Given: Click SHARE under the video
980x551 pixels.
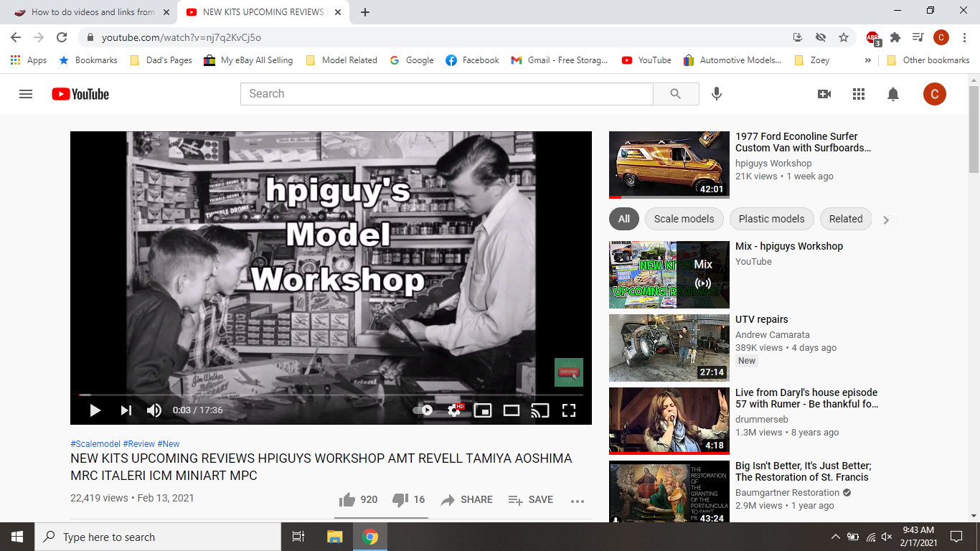Looking at the screenshot, I should pos(466,499).
